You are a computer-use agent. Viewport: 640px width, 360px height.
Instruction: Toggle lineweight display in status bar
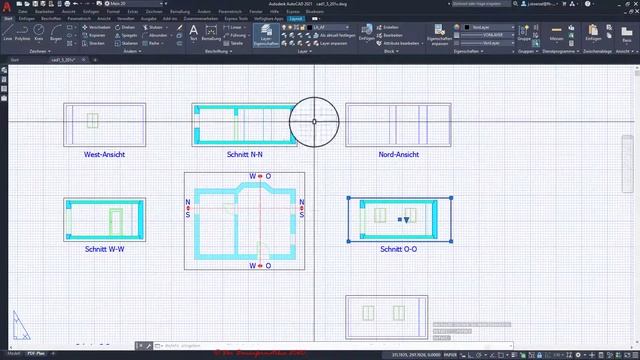tap(514, 355)
